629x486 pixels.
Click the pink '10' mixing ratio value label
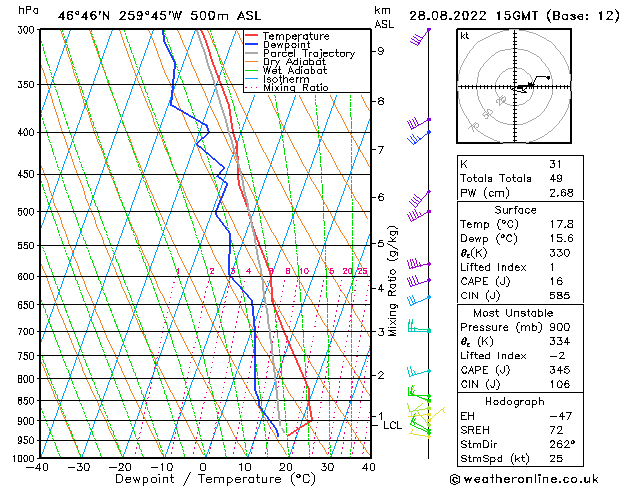(x=304, y=271)
